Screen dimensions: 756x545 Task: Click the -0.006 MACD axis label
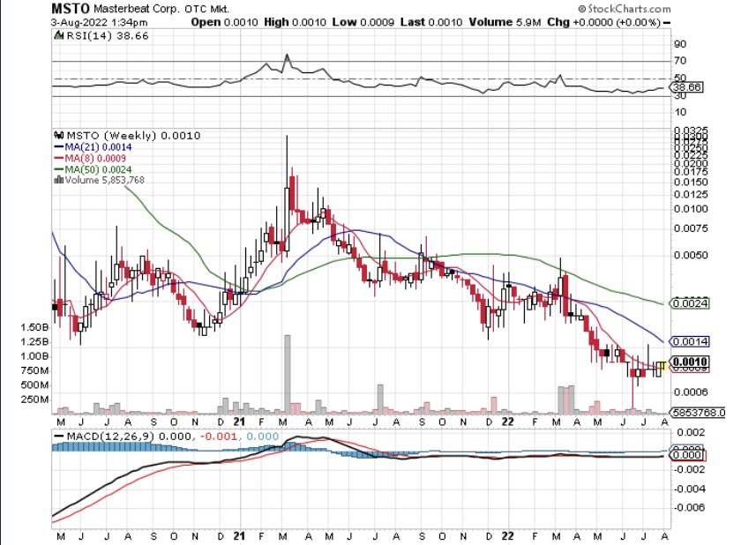click(x=689, y=507)
